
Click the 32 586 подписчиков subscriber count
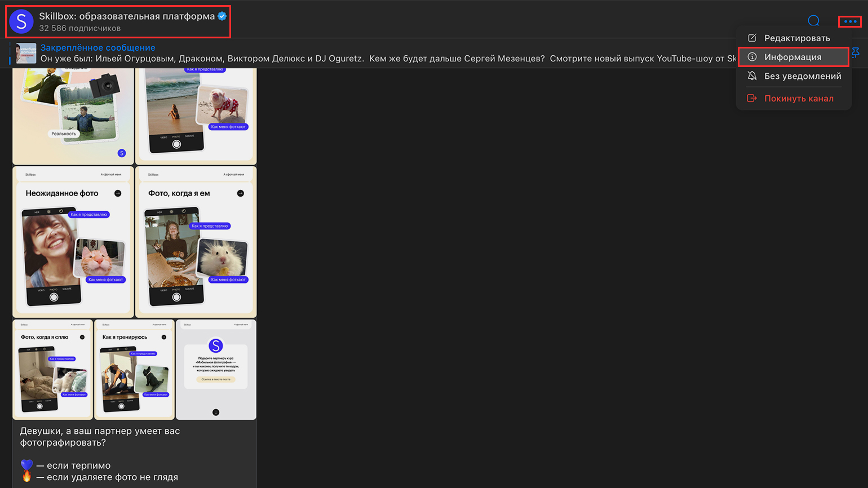pyautogui.click(x=79, y=28)
